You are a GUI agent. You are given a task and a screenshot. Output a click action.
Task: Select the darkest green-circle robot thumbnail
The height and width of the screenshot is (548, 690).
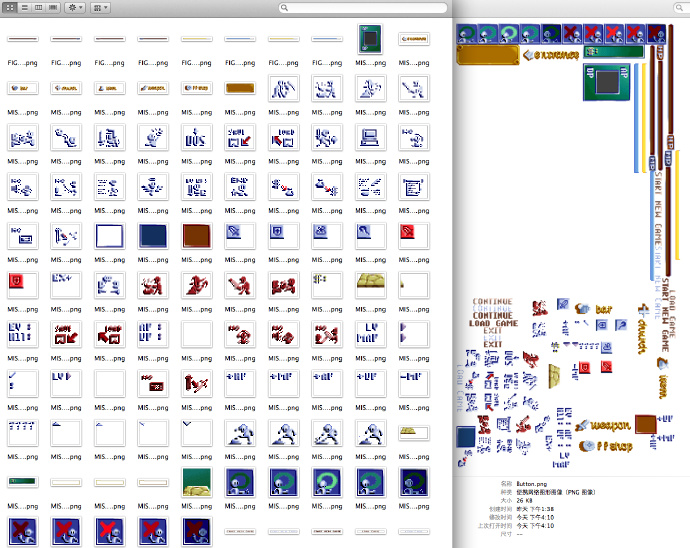click(x=414, y=482)
